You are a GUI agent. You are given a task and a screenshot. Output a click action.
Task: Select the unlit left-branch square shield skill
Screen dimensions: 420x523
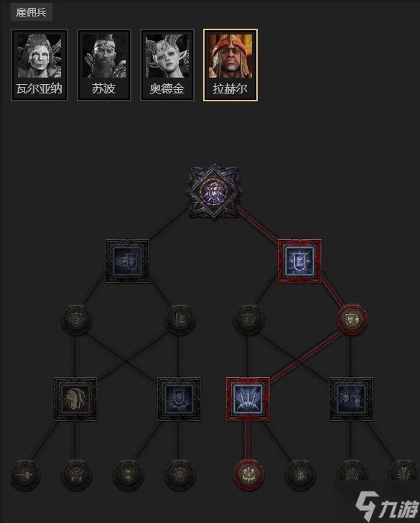pyautogui.click(x=127, y=261)
